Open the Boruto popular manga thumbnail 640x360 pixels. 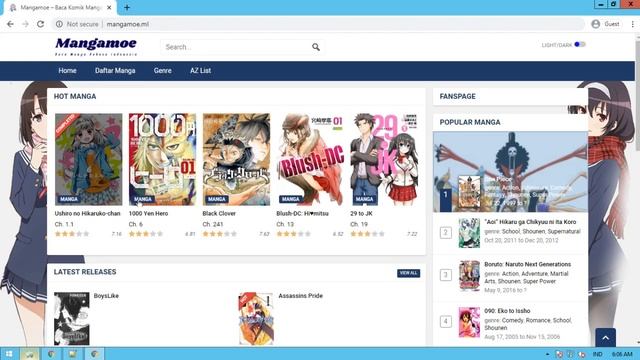469,276
